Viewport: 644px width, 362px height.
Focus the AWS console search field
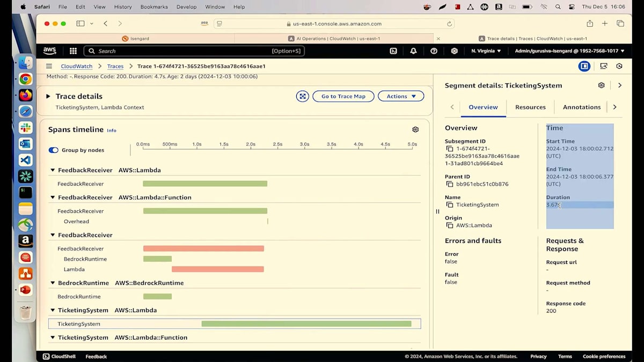point(194,51)
